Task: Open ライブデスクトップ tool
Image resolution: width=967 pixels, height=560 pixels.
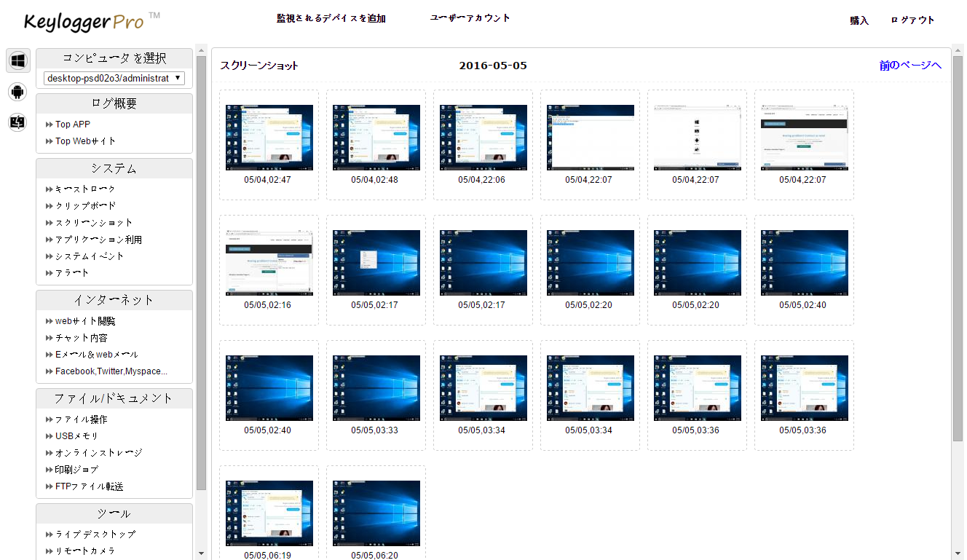Action: click(95, 535)
